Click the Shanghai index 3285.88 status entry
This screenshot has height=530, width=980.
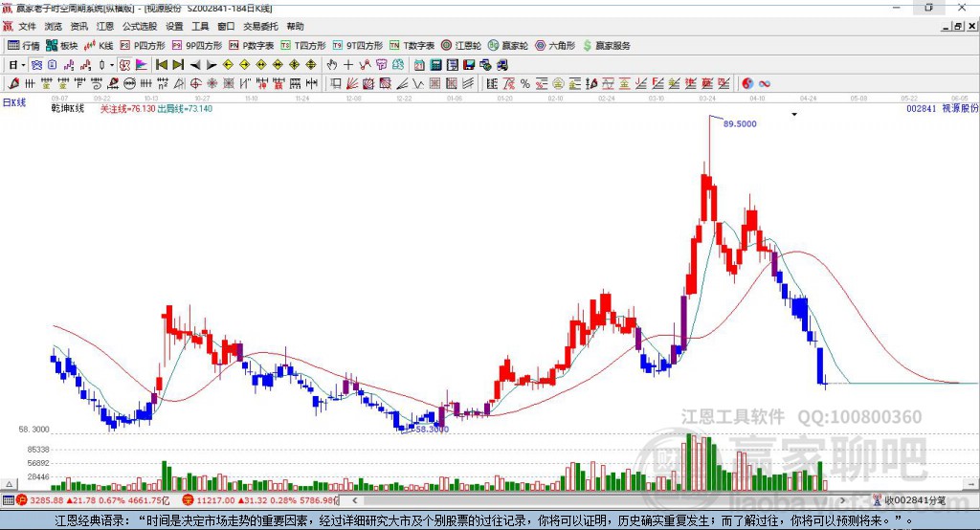pyautogui.click(x=93, y=500)
